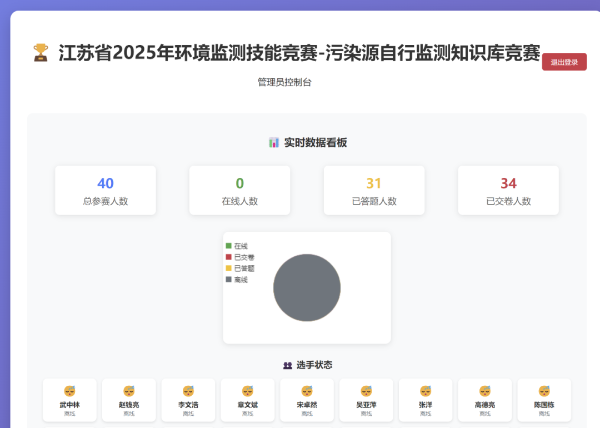The image size is (600, 428).
Task: Toggle the 离线 legend entry in the chart
Action: [236, 279]
